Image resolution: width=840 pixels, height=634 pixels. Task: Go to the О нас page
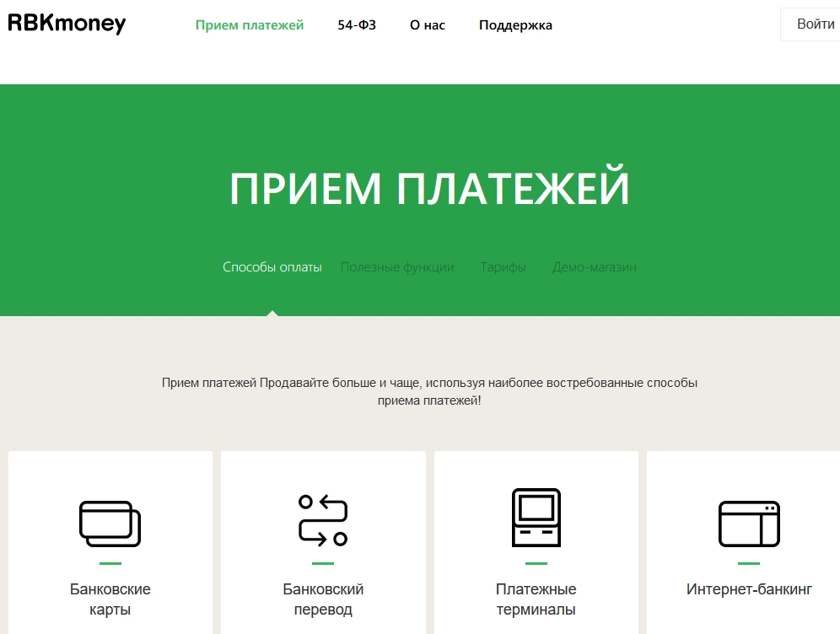click(x=428, y=25)
